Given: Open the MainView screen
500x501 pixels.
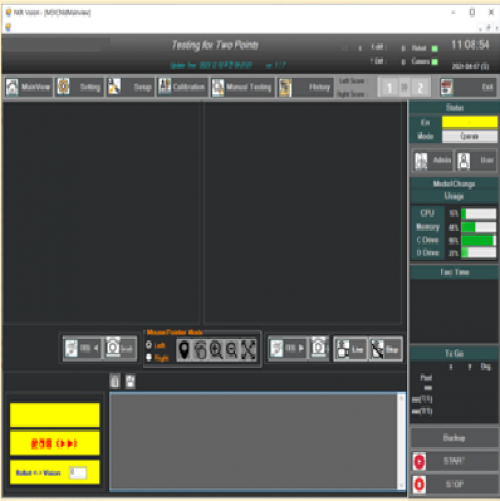Looking at the screenshot, I should pyautogui.click(x=29, y=87).
